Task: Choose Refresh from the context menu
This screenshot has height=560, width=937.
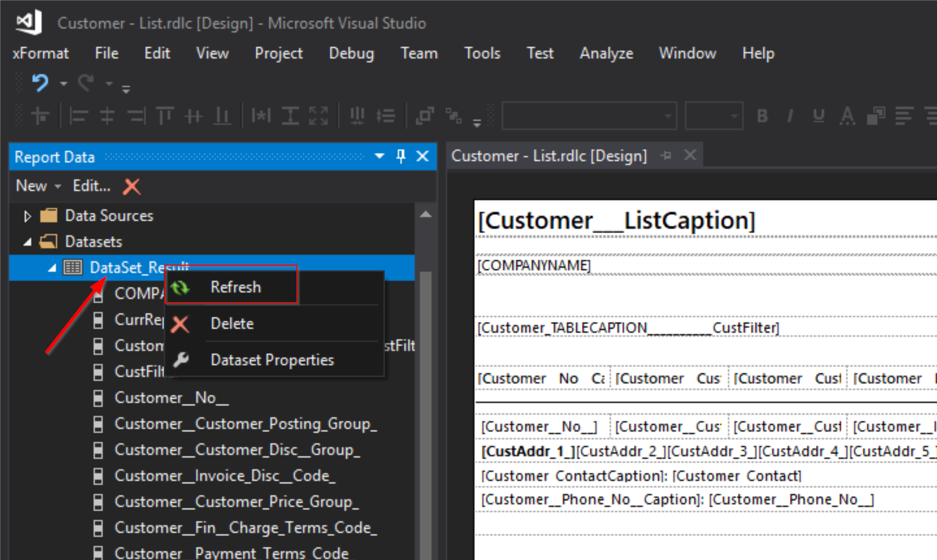Action: click(x=235, y=286)
